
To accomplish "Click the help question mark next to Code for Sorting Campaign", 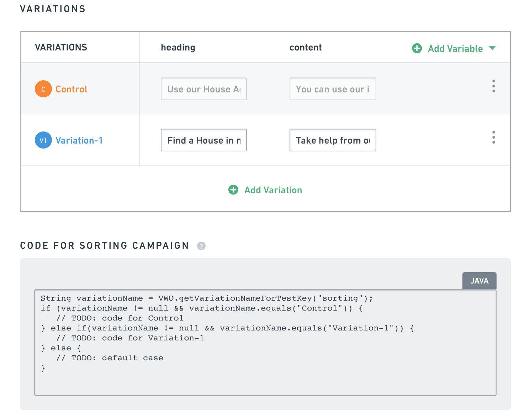I will (x=201, y=246).
